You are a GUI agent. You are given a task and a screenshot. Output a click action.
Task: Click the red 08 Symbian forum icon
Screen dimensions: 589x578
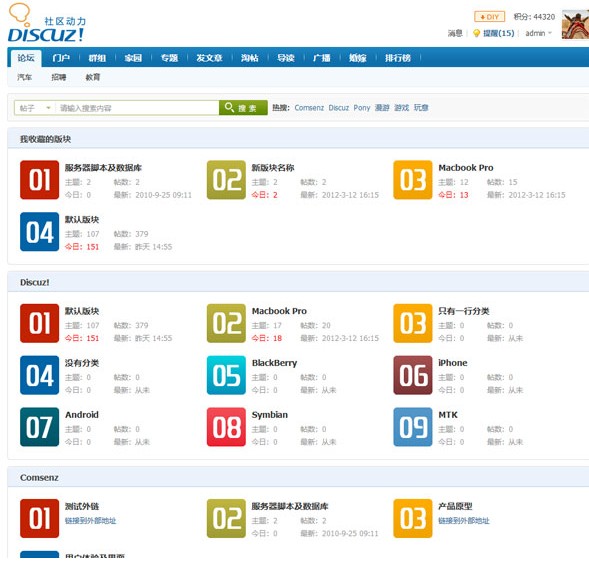(x=226, y=427)
